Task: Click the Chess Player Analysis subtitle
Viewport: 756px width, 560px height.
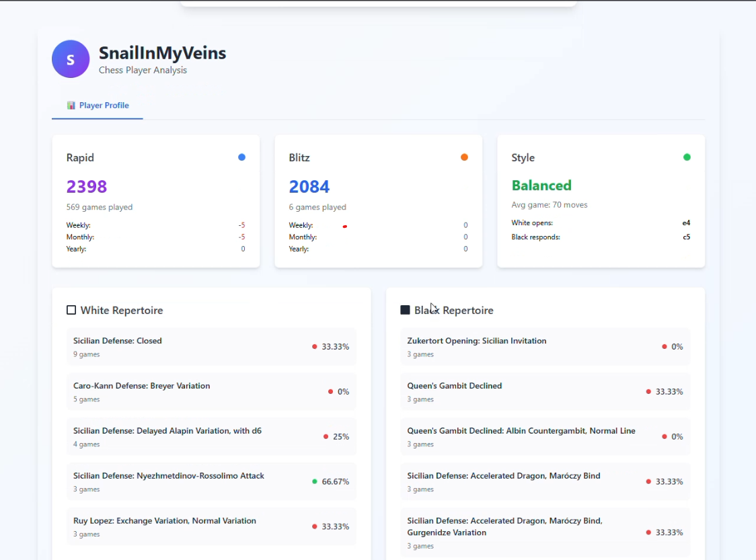Action: (143, 70)
